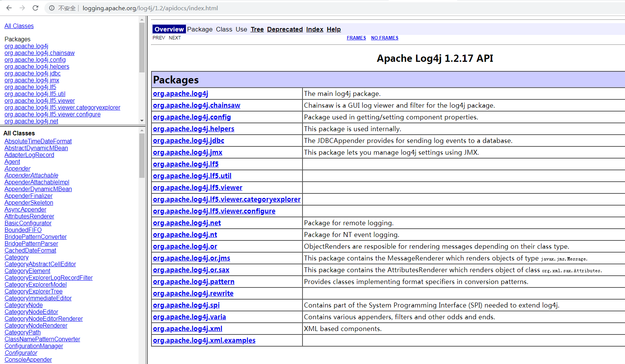Open org.apache.log4j.chainsaw in left package list
The height and width of the screenshot is (364, 625).
coord(39,53)
